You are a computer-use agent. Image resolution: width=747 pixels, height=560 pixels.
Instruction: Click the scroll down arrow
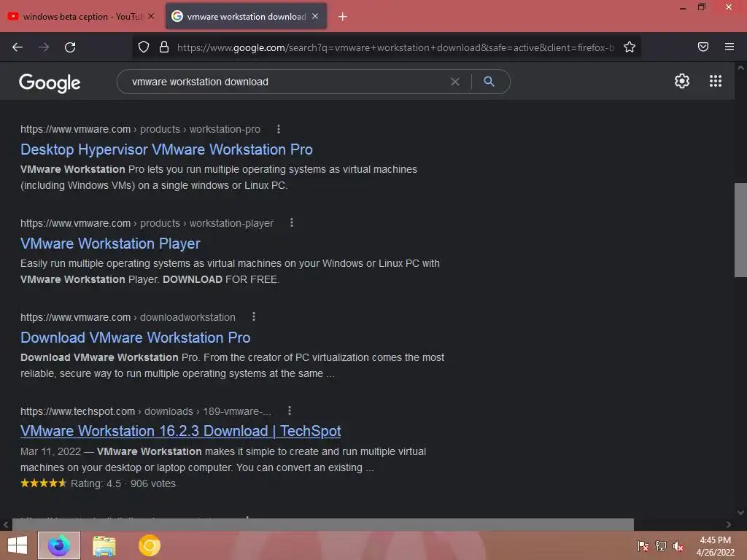(x=740, y=513)
